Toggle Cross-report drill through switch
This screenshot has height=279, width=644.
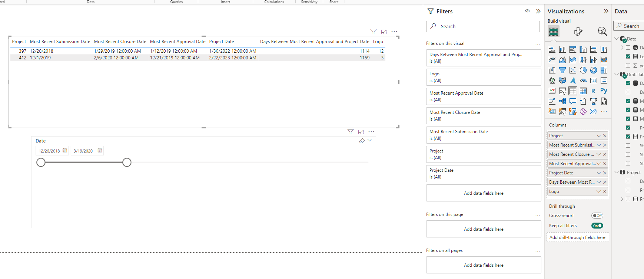[597, 216]
